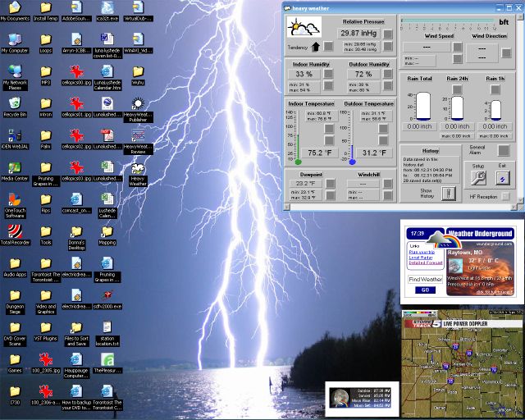
Task: Open Total Recorder shortcut
Action: pyautogui.click(x=15, y=235)
